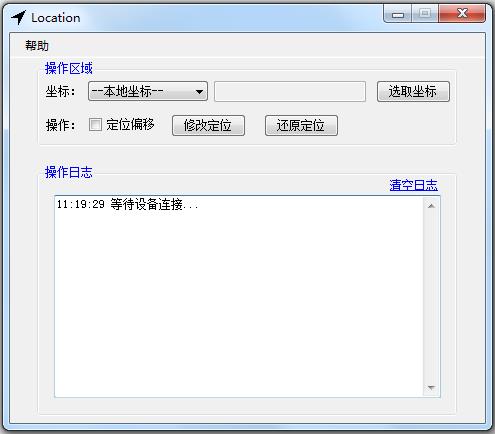Screen dimensions: 495x434
Task: Click the log scrollbar down arrow
Action: coord(431,388)
